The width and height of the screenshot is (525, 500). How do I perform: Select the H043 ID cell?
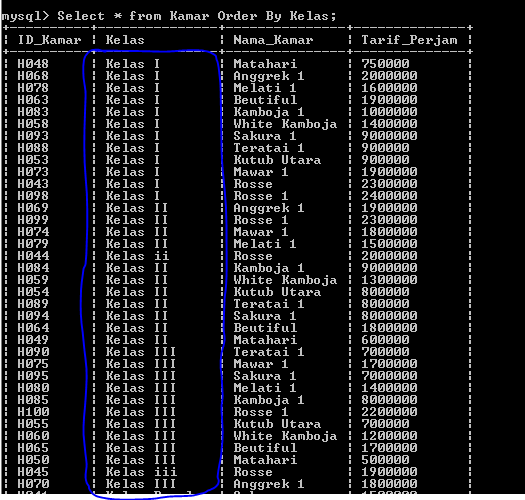(33, 184)
